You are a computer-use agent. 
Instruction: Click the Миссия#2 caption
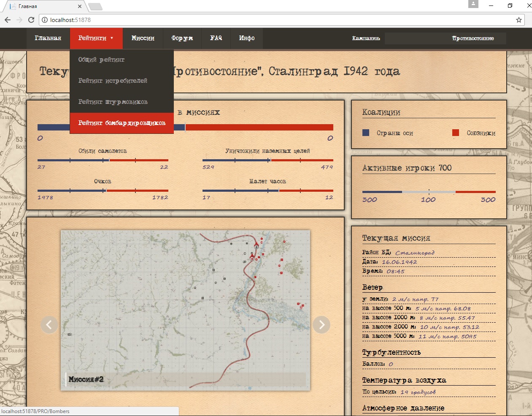point(86,379)
